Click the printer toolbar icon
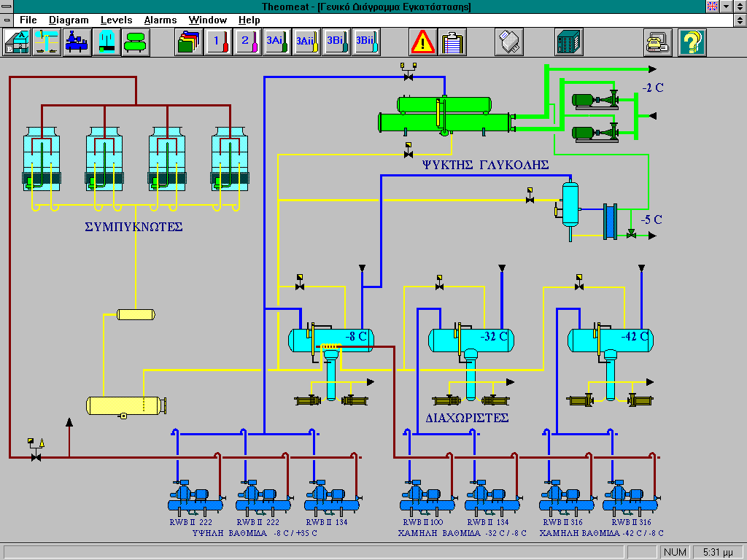Image resolution: width=747 pixels, height=560 pixels. [657, 42]
